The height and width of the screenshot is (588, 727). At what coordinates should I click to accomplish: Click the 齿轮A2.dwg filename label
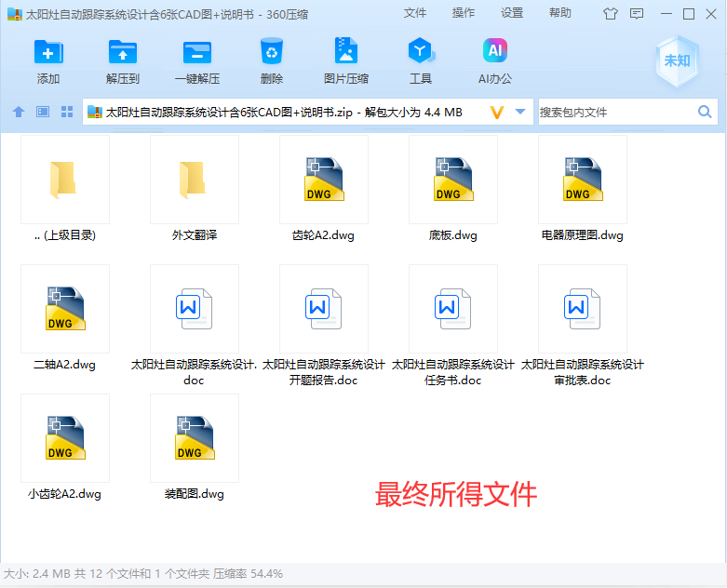tap(323, 235)
